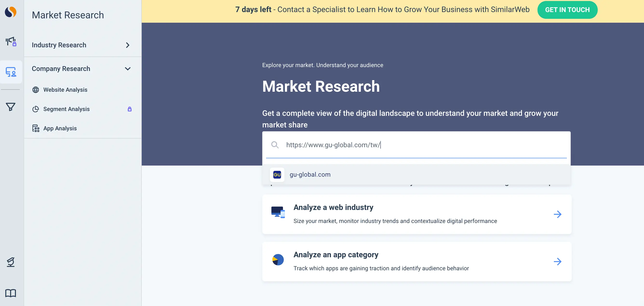644x306 pixels.
Task: Click 'Size your market, monitor industry trends' description
Action: (395, 221)
